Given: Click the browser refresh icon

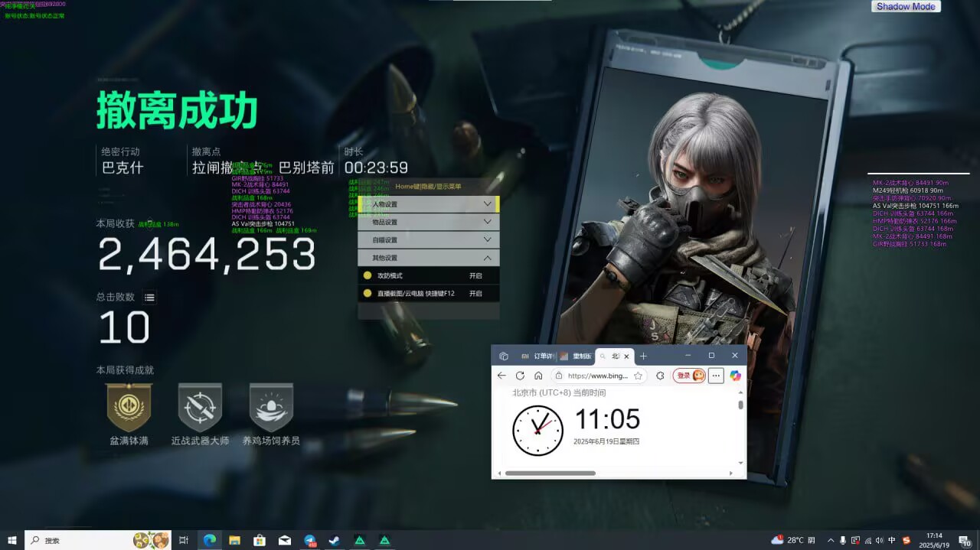Looking at the screenshot, I should [x=520, y=376].
